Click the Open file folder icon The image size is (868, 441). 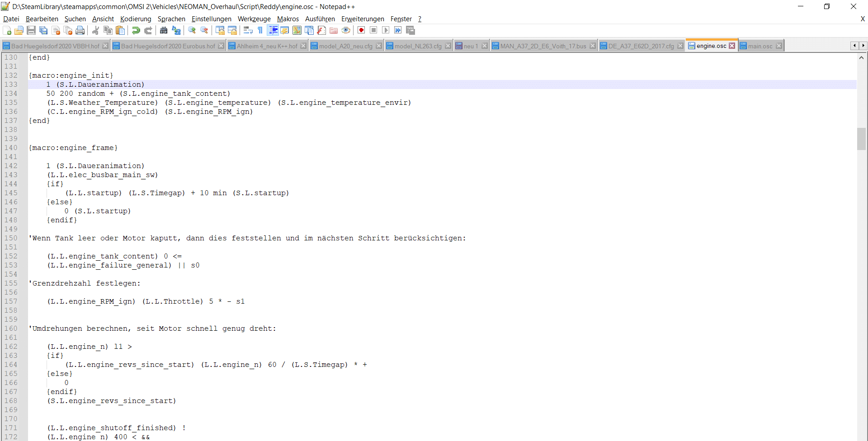pos(19,30)
